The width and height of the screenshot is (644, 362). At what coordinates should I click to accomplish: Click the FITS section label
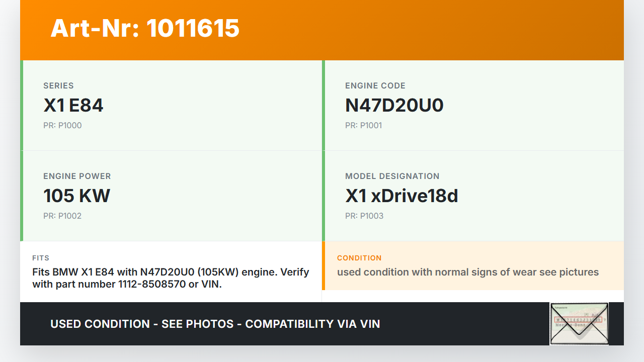click(41, 258)
